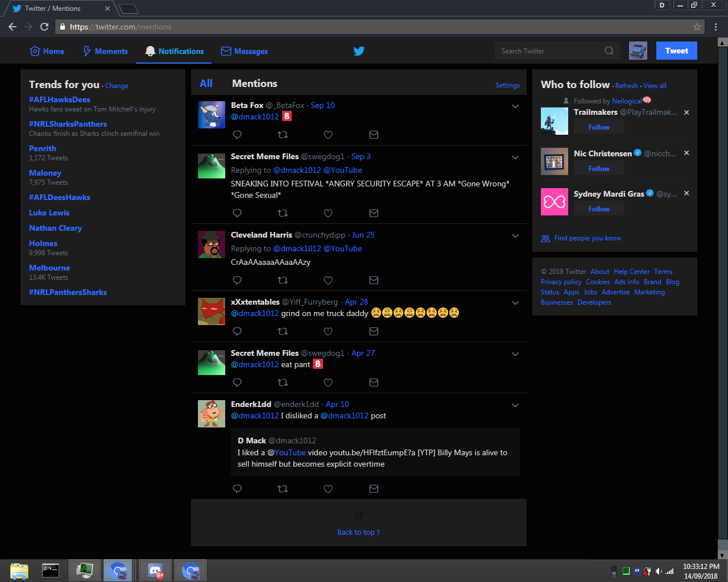
Task: Bookmark this page with the star icon
Action: tap(697, 27)
